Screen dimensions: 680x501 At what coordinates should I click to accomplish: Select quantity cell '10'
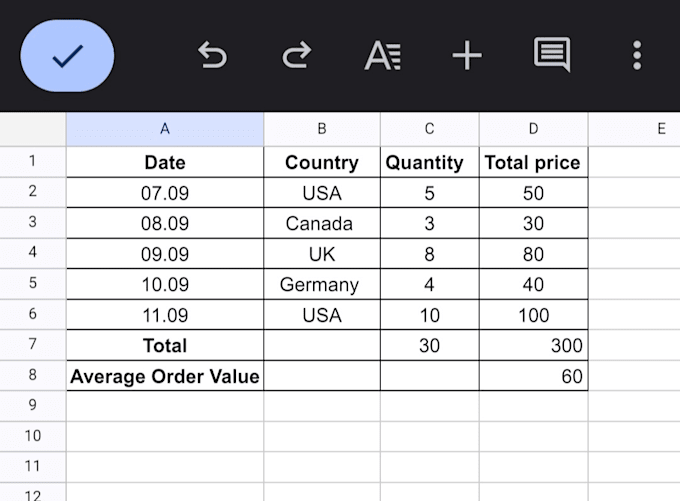(x=429, y=315)
